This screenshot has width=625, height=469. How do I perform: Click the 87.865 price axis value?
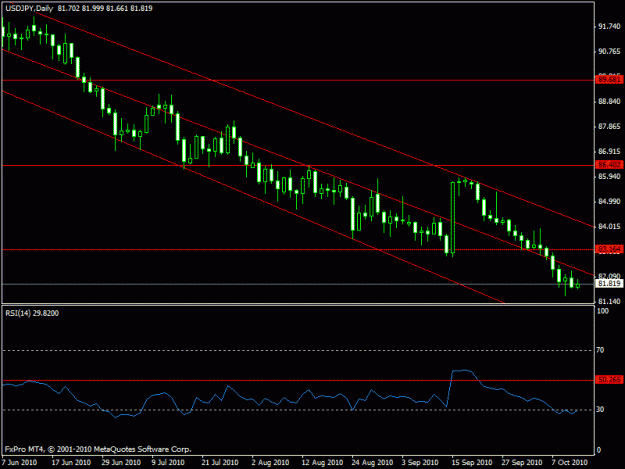tap(609, 127)
